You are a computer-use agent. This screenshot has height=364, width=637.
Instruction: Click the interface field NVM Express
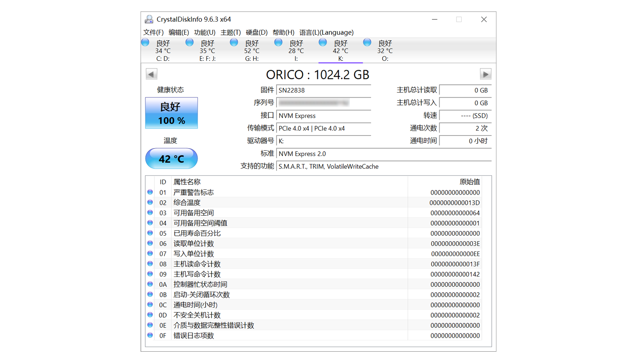click(324, 116)
